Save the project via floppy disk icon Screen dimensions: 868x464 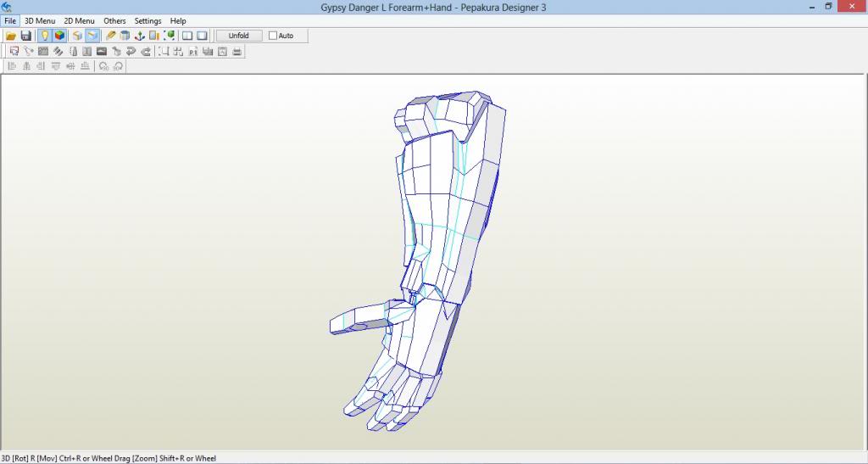[25, 36]
